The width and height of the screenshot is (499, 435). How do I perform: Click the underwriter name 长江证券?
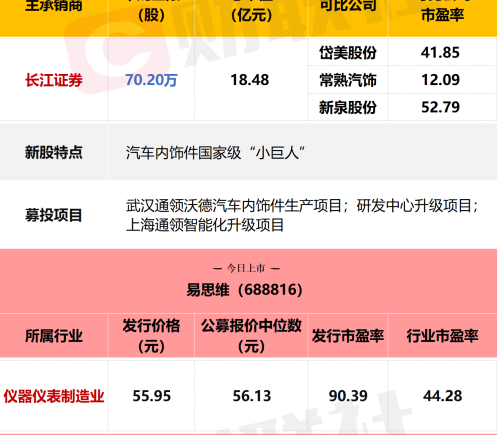(x=54, y=80)
